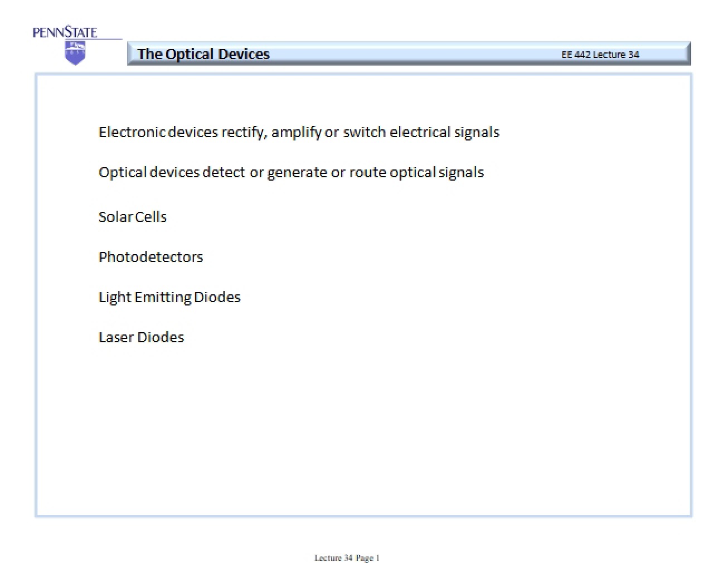The image size is (728, 563).
Task: Select the 'Light Emitting Diodes' line
Action: coord(169,298)
